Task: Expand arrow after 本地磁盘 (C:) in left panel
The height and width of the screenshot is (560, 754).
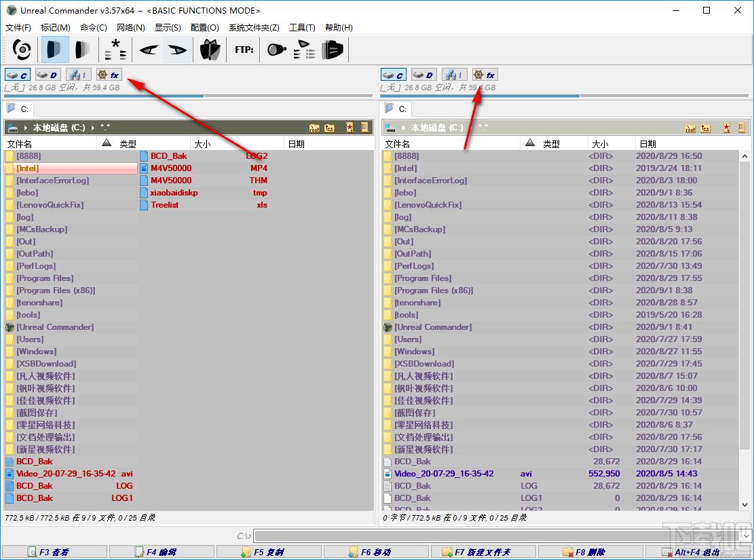Action: pyautogui.click(x=93, y=128)
